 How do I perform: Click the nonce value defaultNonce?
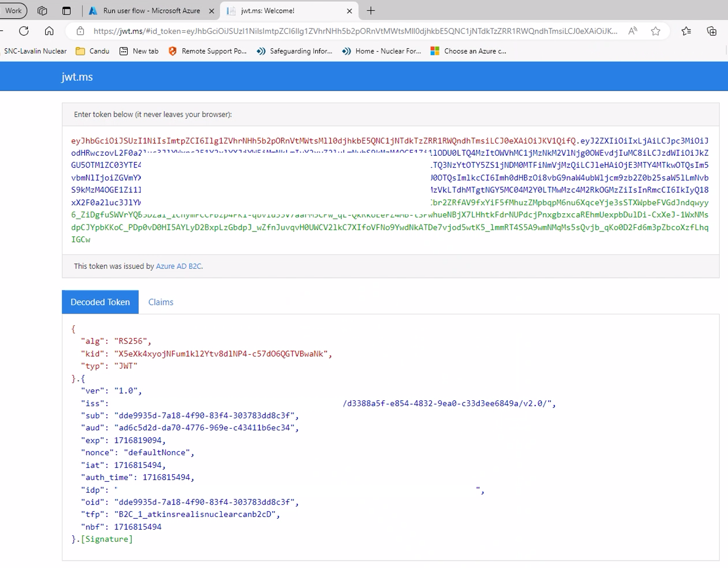pos(157,453)
